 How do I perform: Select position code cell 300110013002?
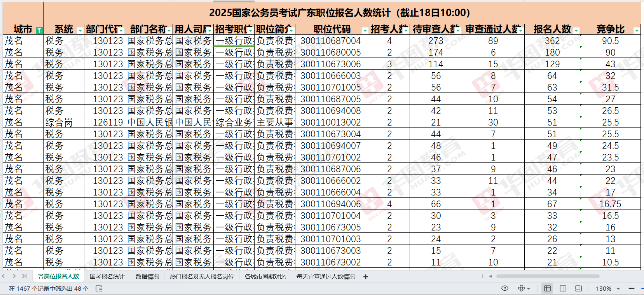pos(332,122)
